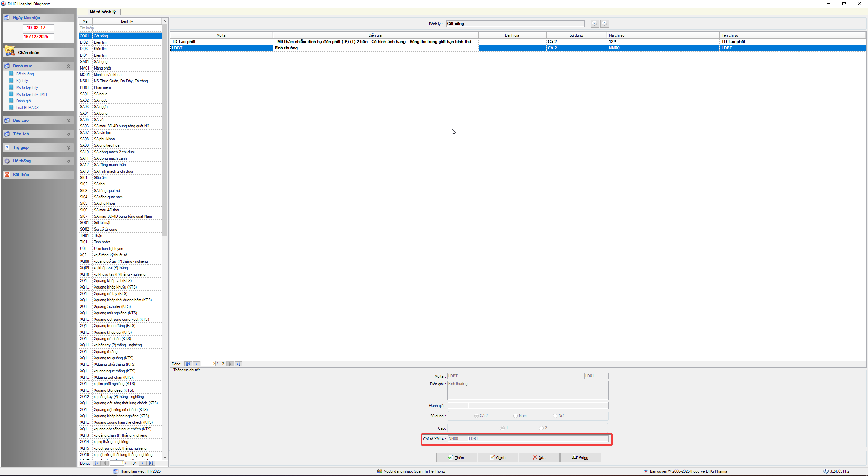Viewport: 868px width, 476px height.
Task: Select the Nam usage radio button
Action: [x=515, y=416]
